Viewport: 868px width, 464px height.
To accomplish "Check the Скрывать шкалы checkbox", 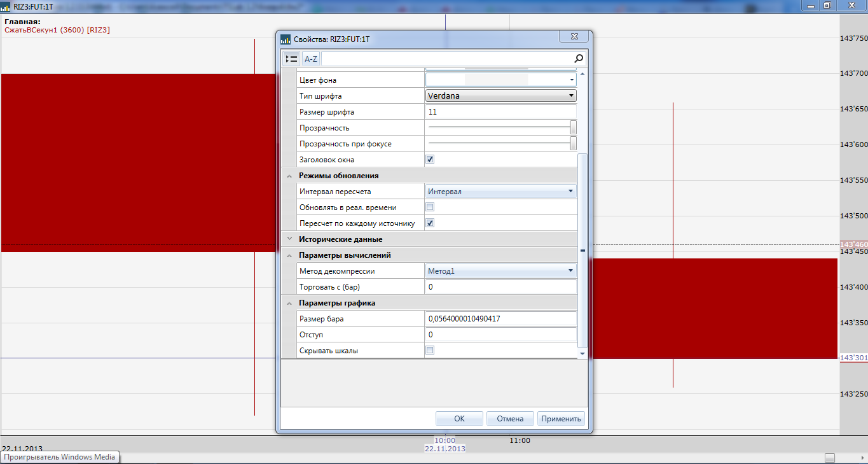I will [x=430, y=350].
